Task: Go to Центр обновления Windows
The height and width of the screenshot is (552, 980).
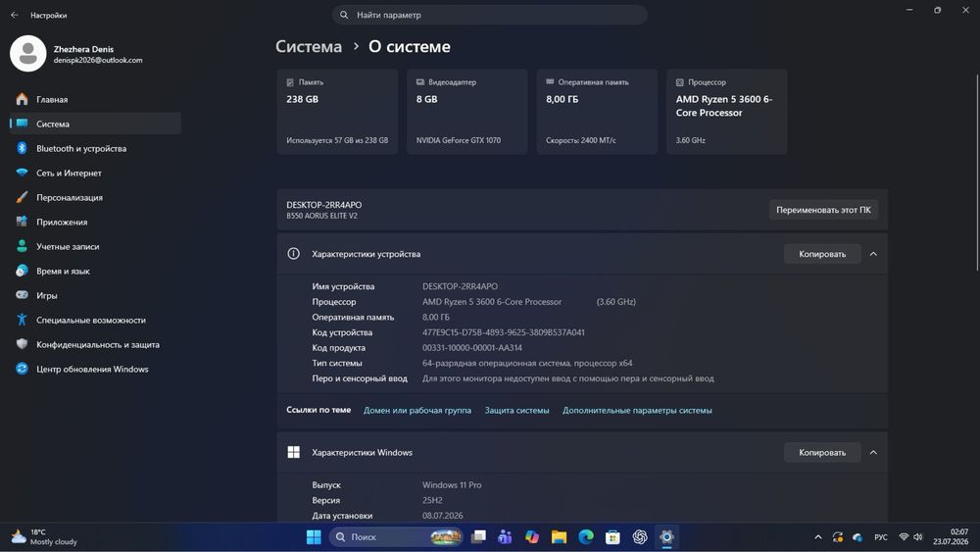Action: coord(95,369)
